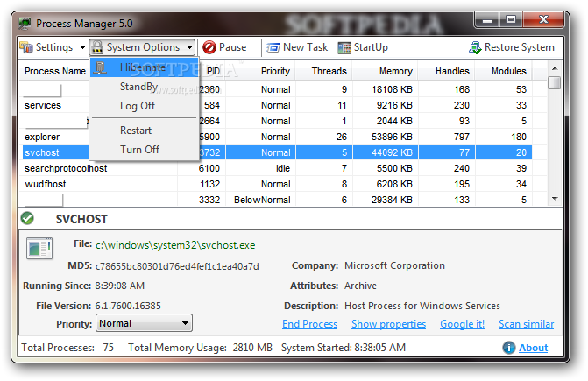The height and width of the screenshot is (381, 588).
Task: Click PID 1132 cell
Action: tap(209, 184)
